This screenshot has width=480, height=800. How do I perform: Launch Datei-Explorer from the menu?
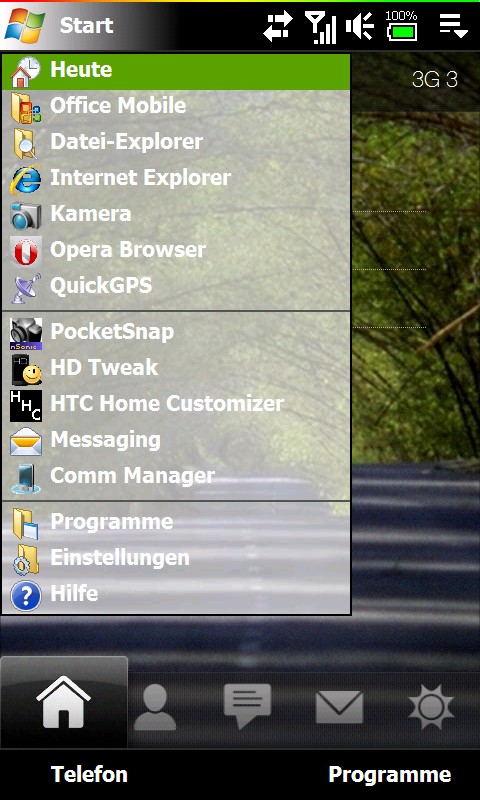(176, 142)
